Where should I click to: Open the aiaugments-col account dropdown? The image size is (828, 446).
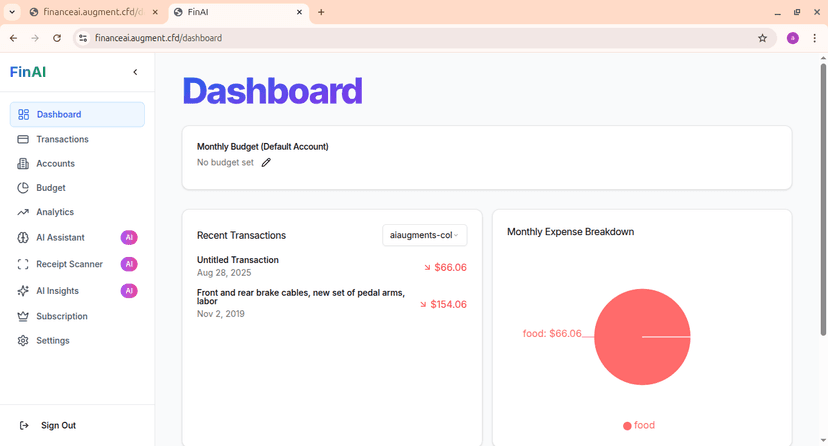tap(424, 235)
